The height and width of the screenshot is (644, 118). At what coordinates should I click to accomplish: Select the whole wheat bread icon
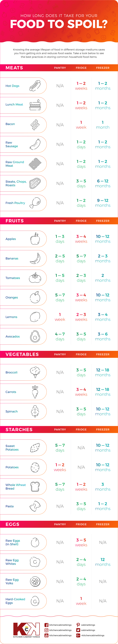pos(35,486)
